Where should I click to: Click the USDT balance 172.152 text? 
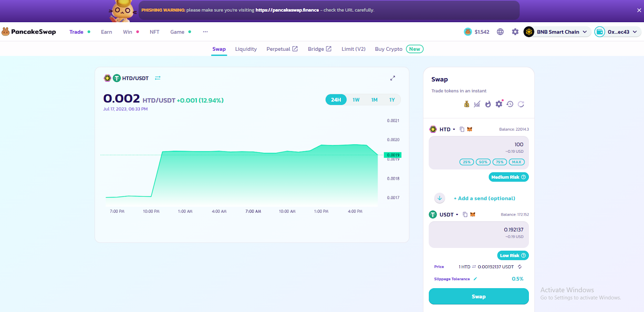click(515, 214)
